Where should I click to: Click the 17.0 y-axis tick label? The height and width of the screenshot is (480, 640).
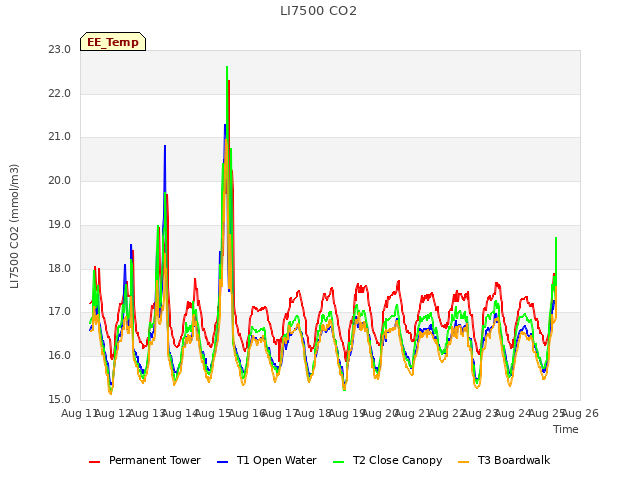[60, 312]
